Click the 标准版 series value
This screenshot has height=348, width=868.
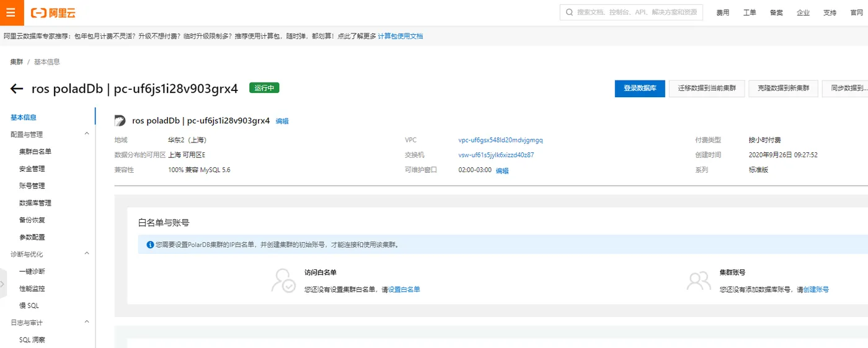coord(758,170)
